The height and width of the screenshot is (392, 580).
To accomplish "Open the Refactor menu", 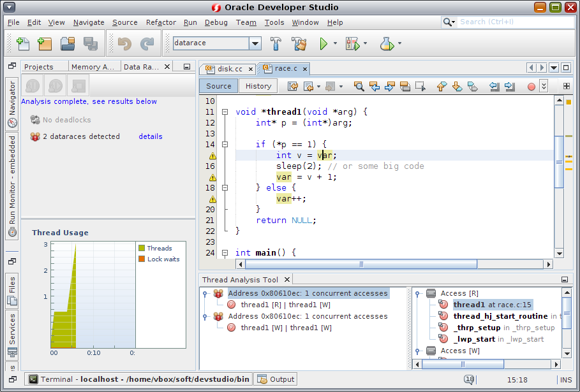I will tap(161, 22).
